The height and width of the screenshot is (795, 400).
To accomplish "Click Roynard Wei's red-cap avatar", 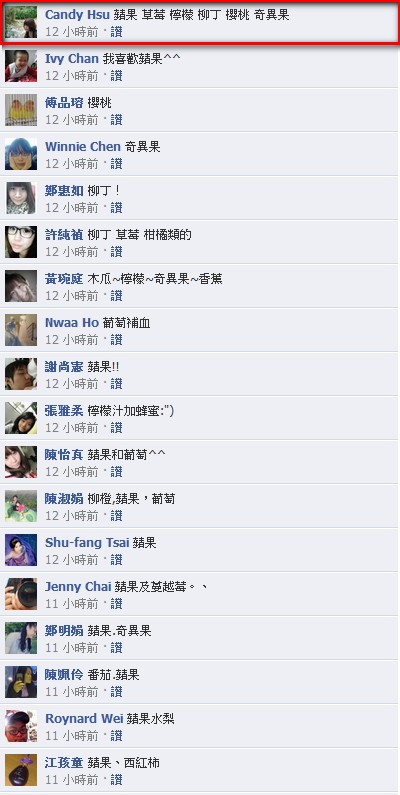I will pyautogui.click(x=21, y=726).
